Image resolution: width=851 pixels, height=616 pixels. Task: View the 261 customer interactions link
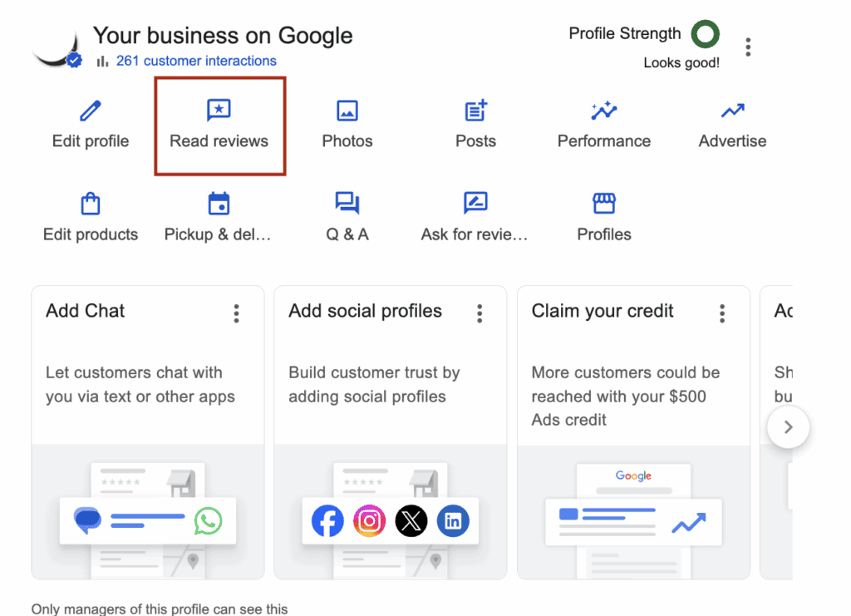197,61
